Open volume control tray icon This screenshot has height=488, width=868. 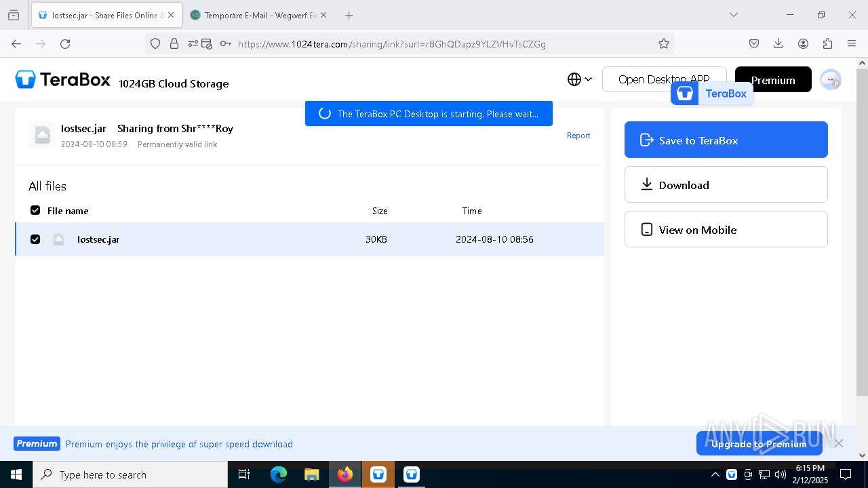point(781,474)
